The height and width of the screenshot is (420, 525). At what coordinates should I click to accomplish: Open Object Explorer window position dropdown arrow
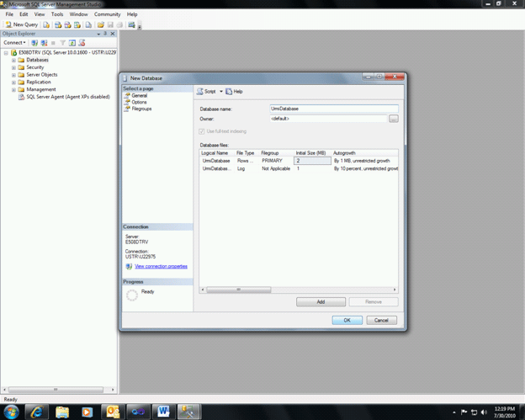(98, 34)
